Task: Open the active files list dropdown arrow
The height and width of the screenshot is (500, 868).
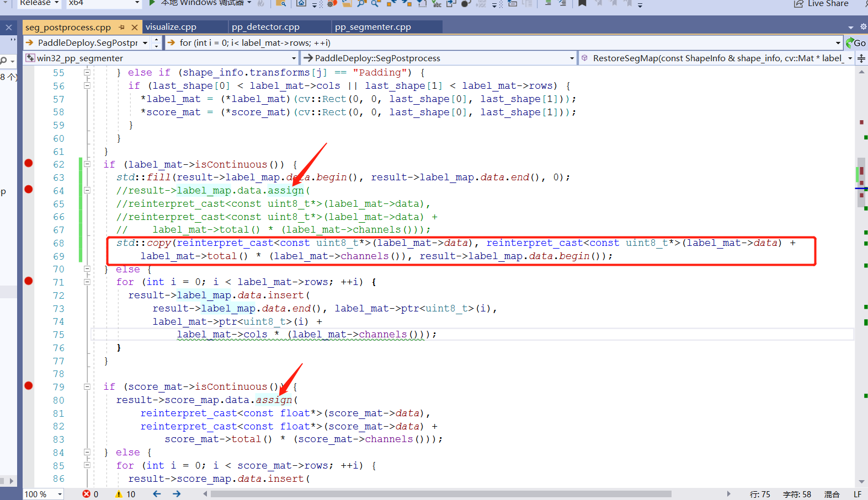Action: (x=851, y=27)
